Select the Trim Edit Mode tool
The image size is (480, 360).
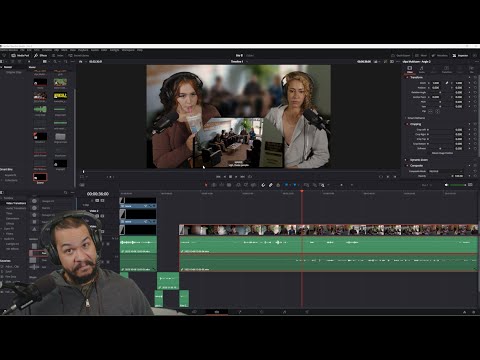[214, 185]
